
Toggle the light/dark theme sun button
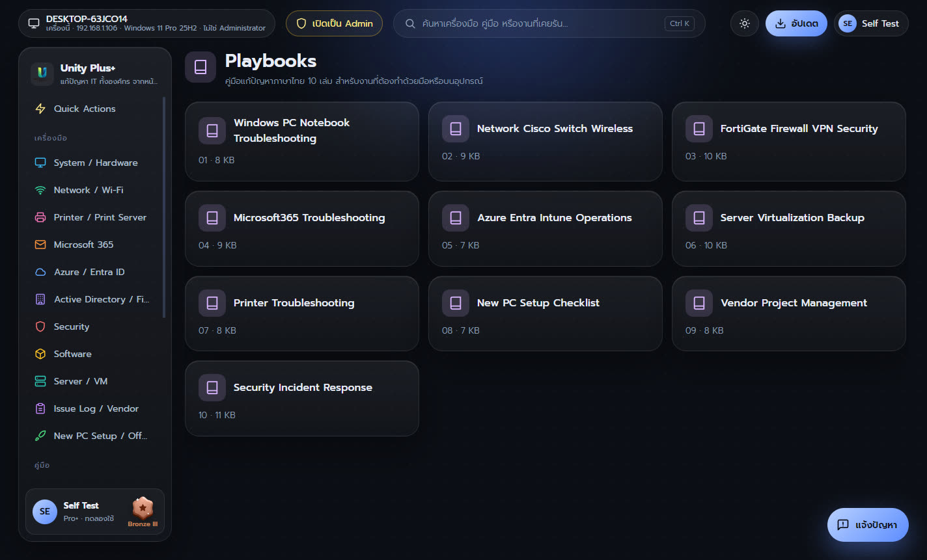pyautogui.click(x=745, y=23)
